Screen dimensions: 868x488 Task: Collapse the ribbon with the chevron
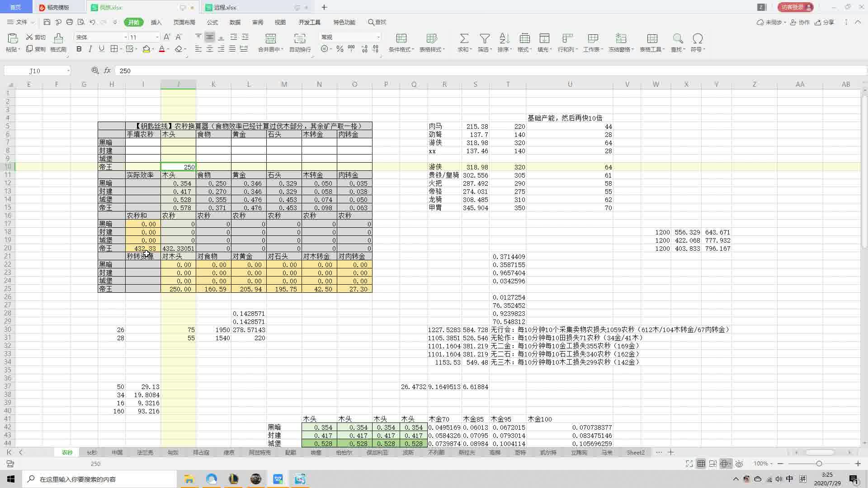(x=858, y=22)
